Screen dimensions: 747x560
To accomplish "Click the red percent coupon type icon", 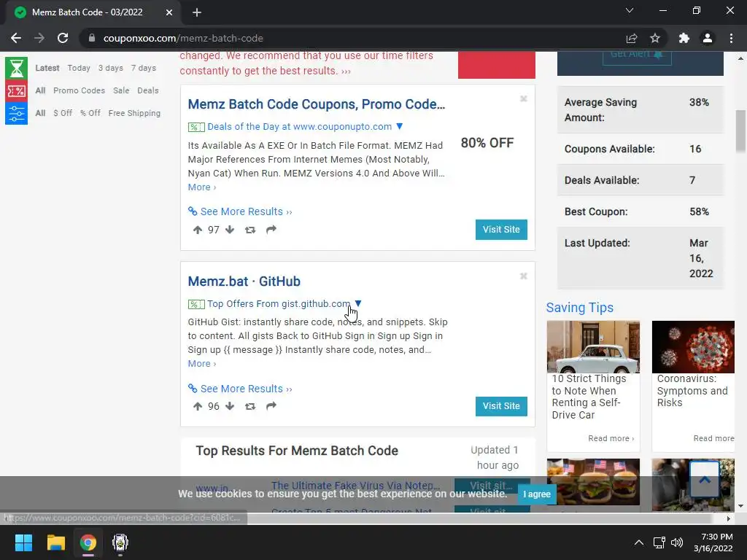I will [x=16, y=90].
